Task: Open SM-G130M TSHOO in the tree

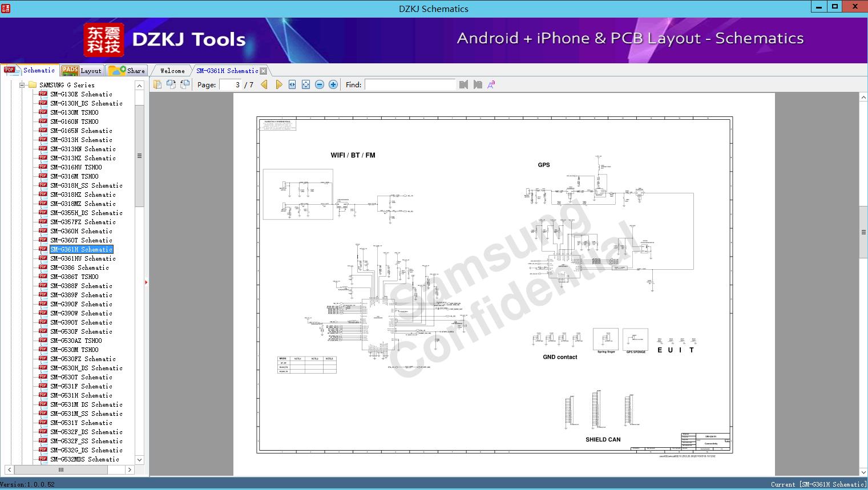Action: coord(74,112)
